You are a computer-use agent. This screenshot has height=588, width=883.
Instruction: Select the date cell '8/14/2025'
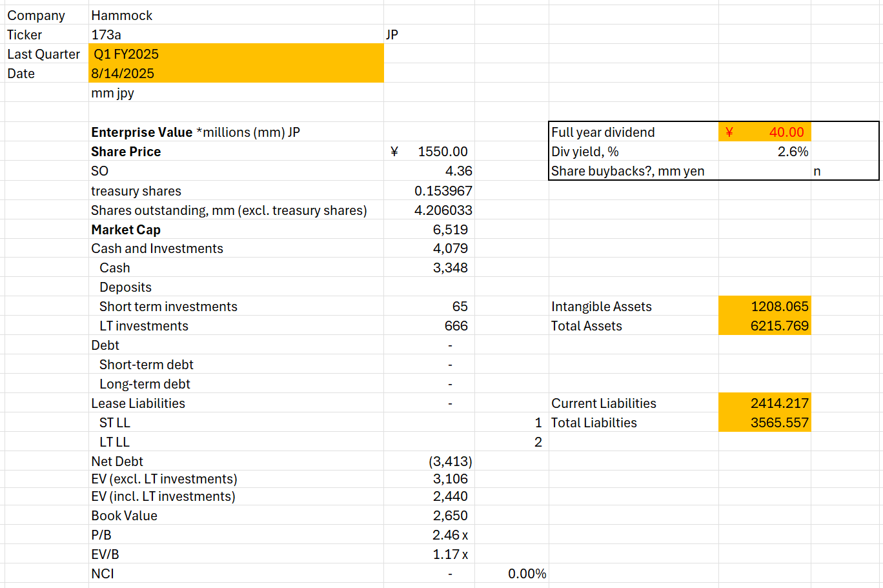point(236,73)
